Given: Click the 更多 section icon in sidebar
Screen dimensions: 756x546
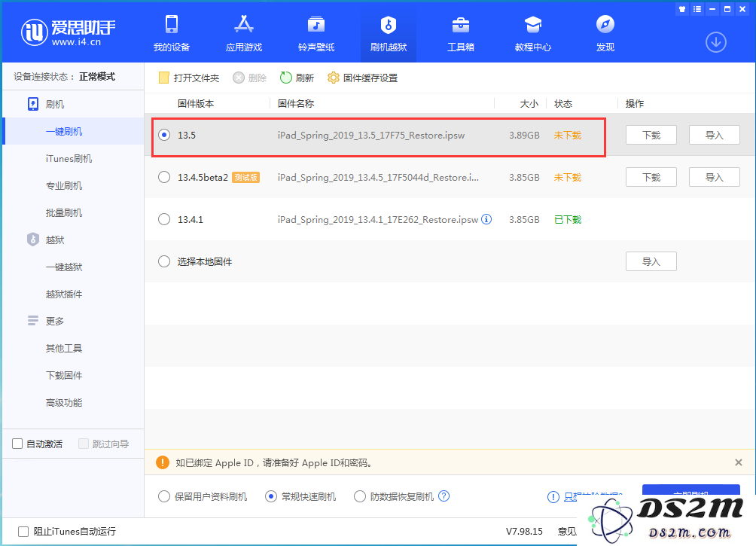Looking at the screenshot, I should point(33,321).
